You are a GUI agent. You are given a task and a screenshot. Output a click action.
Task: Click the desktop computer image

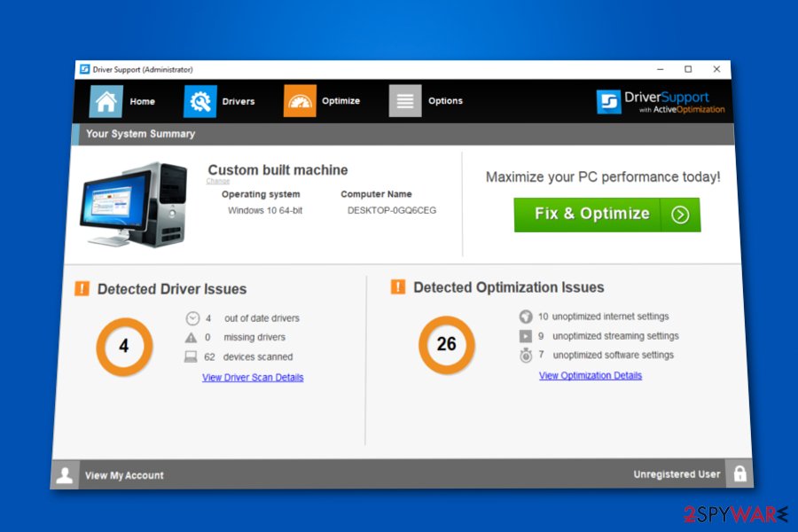tap(134, 205)
